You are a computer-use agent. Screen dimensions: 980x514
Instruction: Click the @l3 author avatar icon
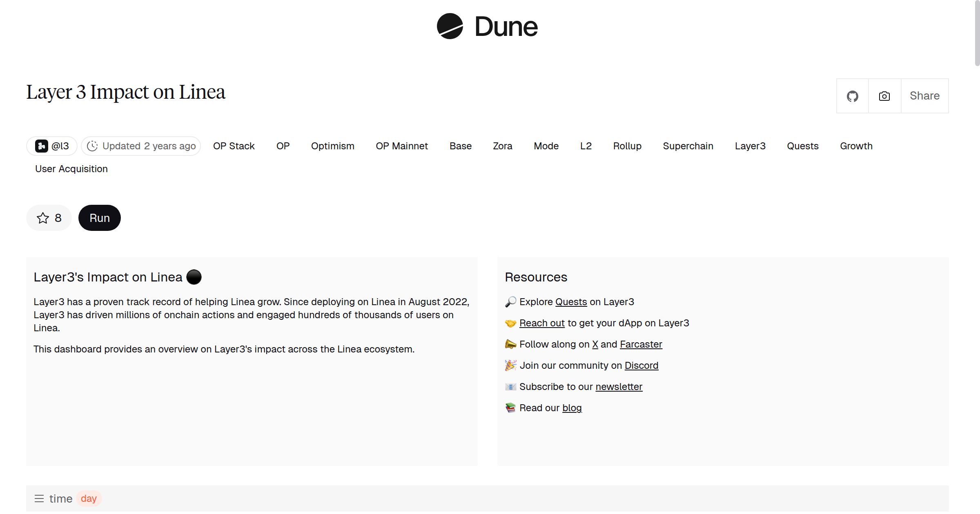(x=42, y=146)
